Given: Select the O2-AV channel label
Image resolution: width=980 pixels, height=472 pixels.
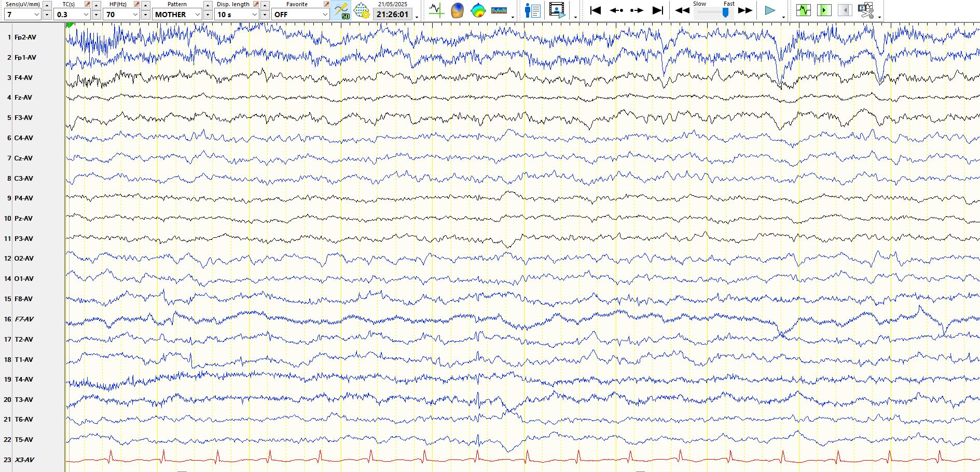Looking at the screenshot, I should coord(24,259).
